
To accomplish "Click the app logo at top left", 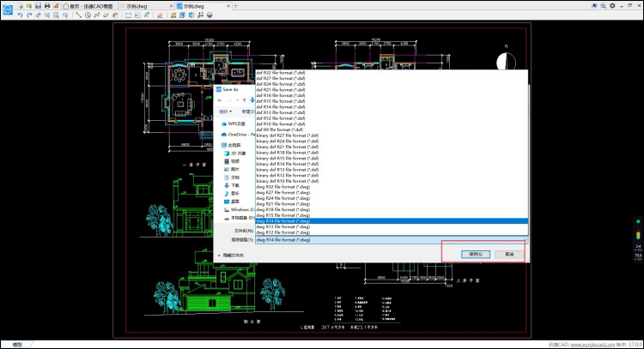I will 8,9.
